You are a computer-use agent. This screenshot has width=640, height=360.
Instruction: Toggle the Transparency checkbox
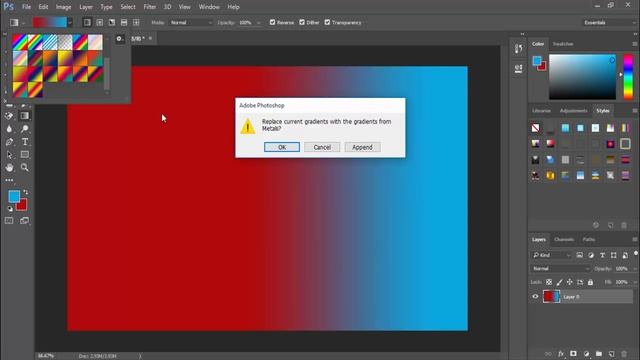327,22
